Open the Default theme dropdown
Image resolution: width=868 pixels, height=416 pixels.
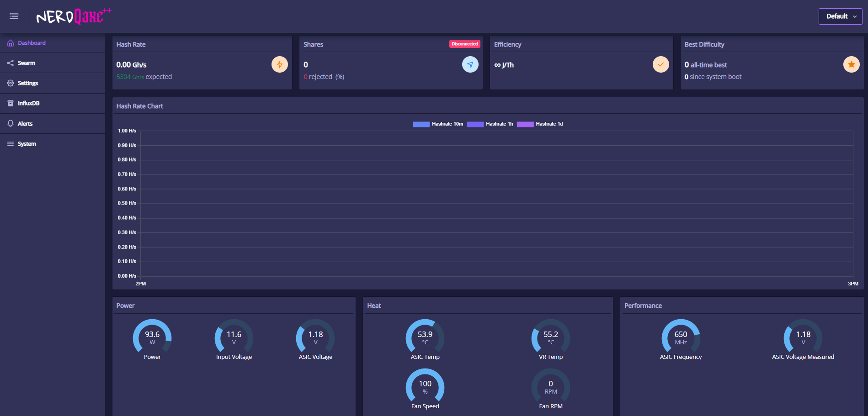tap(840, 16)
